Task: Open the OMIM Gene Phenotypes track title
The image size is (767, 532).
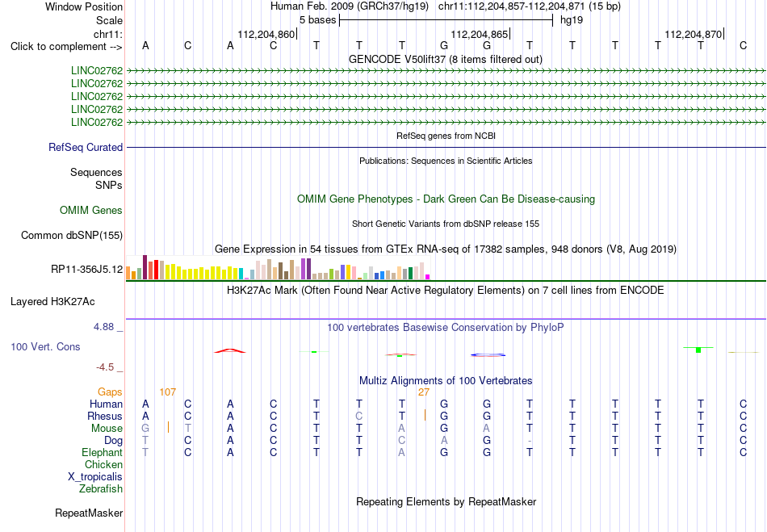Action: pyautogui.click(x=446, y=199)
